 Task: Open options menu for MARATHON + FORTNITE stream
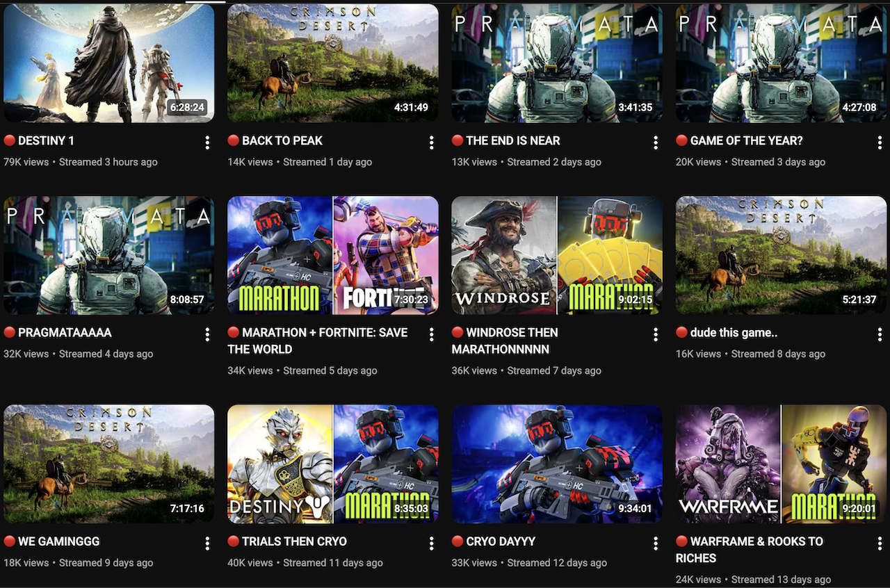click(x=431, y=334)
